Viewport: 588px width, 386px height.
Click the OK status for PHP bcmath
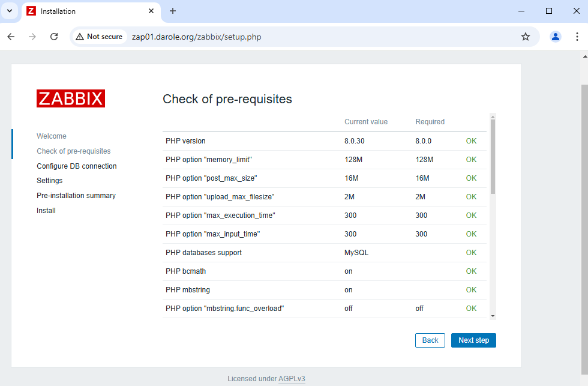click(x=471, y=271)
